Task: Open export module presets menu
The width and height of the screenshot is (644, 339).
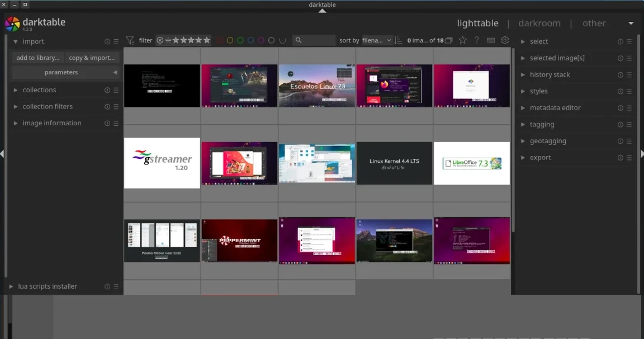Action: [629, 157]
